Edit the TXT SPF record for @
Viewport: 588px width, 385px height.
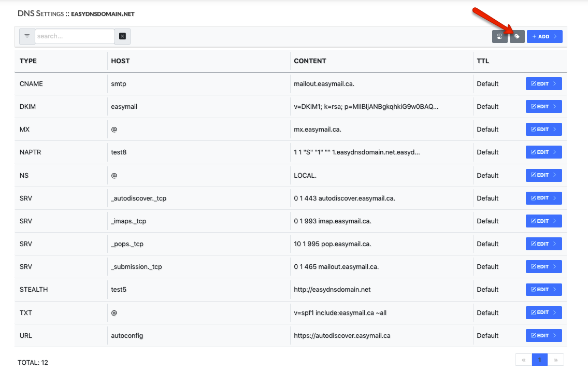pos(543,312)
